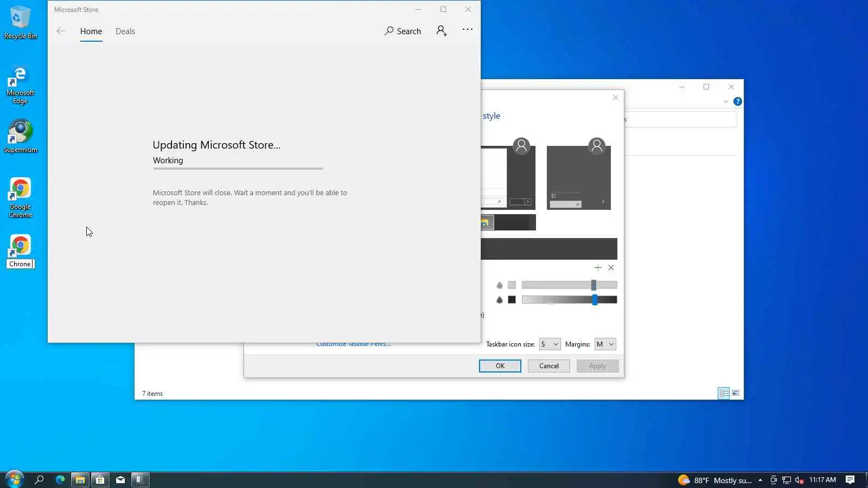The width and height of the screenshot is (868, 488).
Task: Click the Apply button in the style dialog
Action: (x=597, y=366)
